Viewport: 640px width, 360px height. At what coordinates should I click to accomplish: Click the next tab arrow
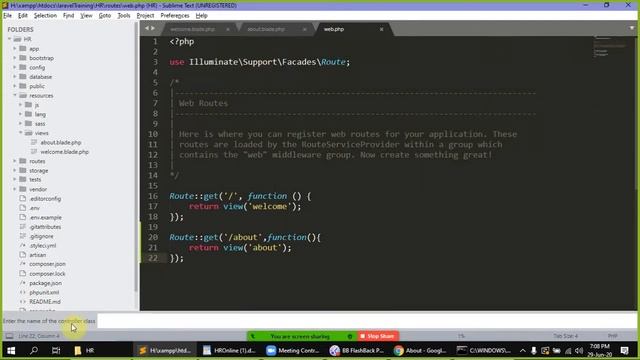point(153,28)
